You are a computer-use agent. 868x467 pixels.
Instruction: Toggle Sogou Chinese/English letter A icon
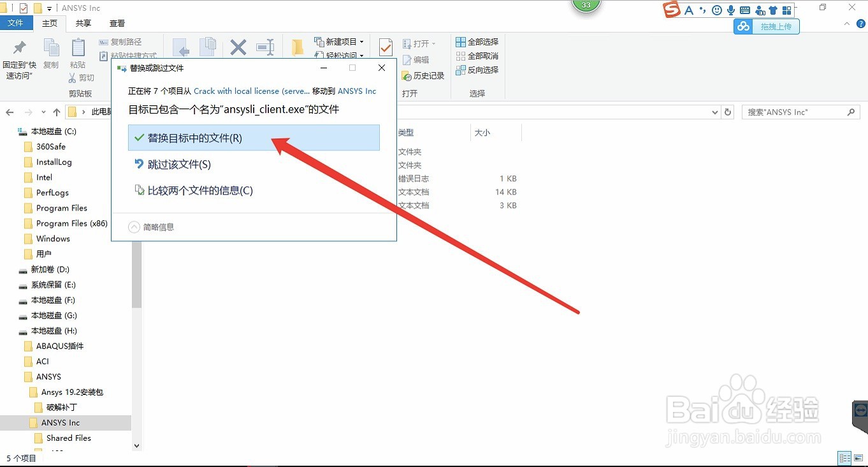point(689,10)
